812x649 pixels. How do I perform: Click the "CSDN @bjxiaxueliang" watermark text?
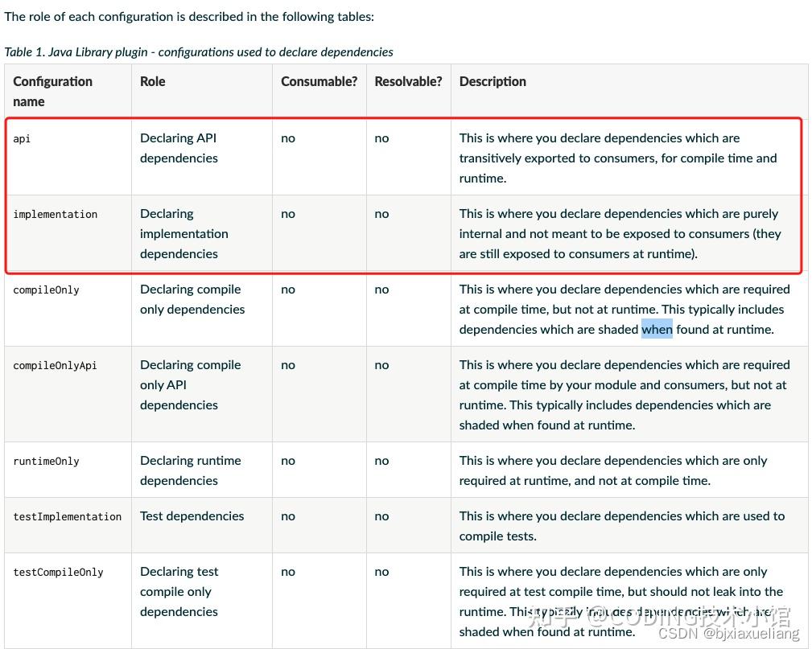(x=728, y=634)
